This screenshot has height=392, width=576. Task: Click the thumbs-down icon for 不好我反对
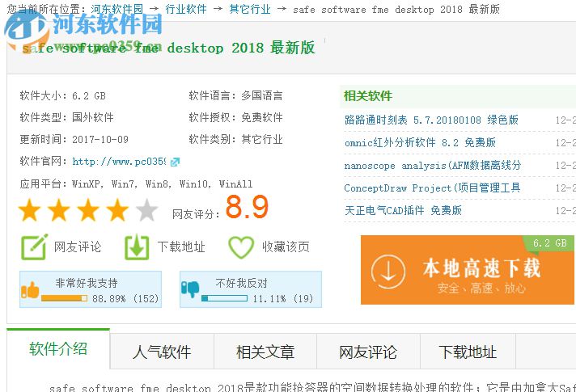190,289
